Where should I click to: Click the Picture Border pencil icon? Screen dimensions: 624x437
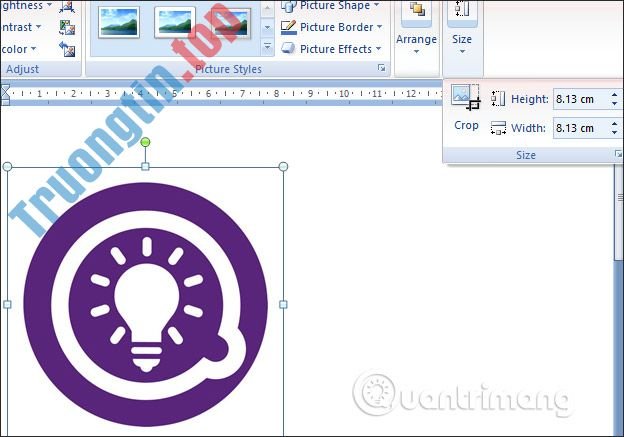click(x=289, y=27)
